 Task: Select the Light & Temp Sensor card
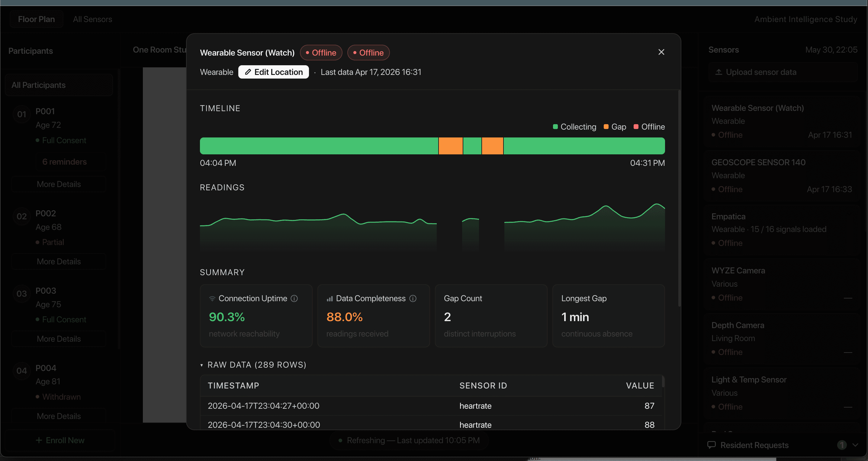click(782, 393)
